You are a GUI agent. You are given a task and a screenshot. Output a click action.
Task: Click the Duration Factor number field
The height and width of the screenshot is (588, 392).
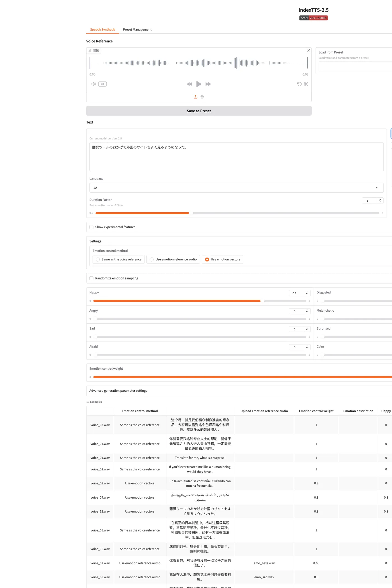[x=369, y=200]
